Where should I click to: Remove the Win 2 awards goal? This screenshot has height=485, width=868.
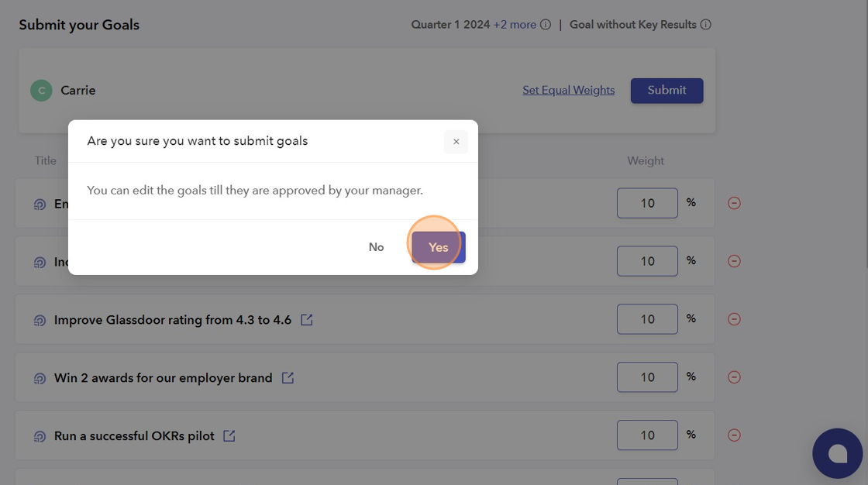pos(734,377)
